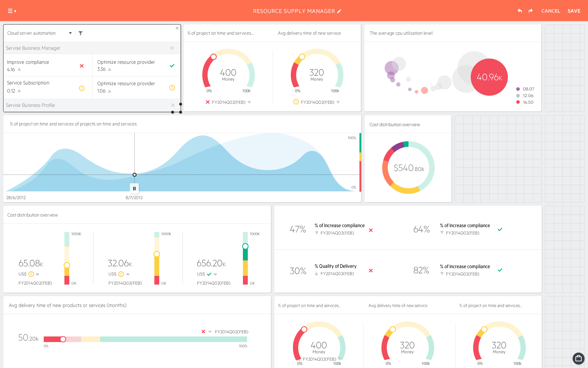Viewport: 588px width, 368px height.
Task: Open the hamburger menu icon
Action: tap(12, 11)
